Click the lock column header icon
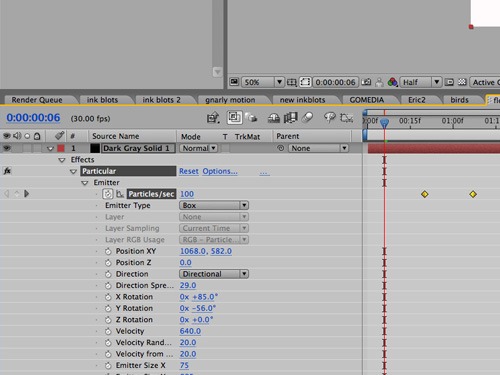500x375 pixels. (x=37, y=136)
